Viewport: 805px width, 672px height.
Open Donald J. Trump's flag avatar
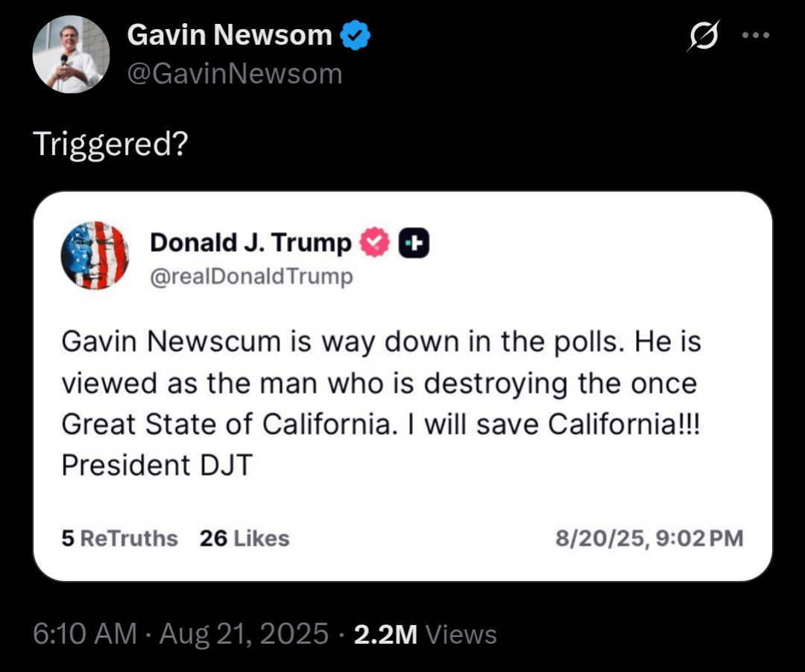95,256
